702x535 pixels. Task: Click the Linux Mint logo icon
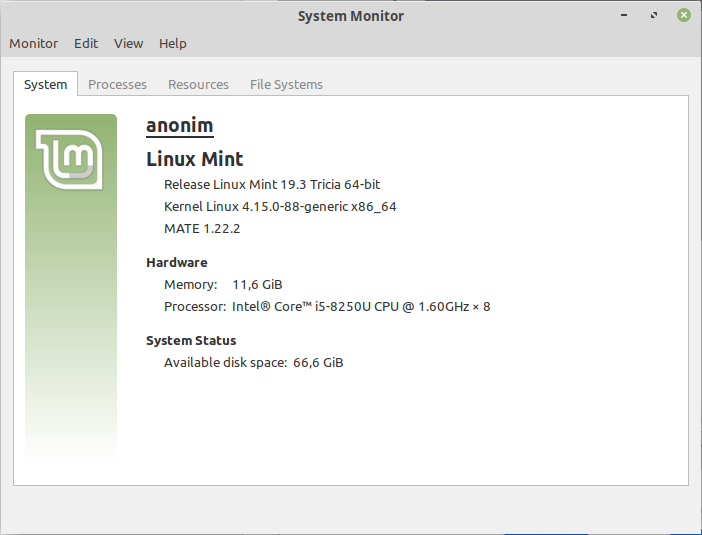70,159
